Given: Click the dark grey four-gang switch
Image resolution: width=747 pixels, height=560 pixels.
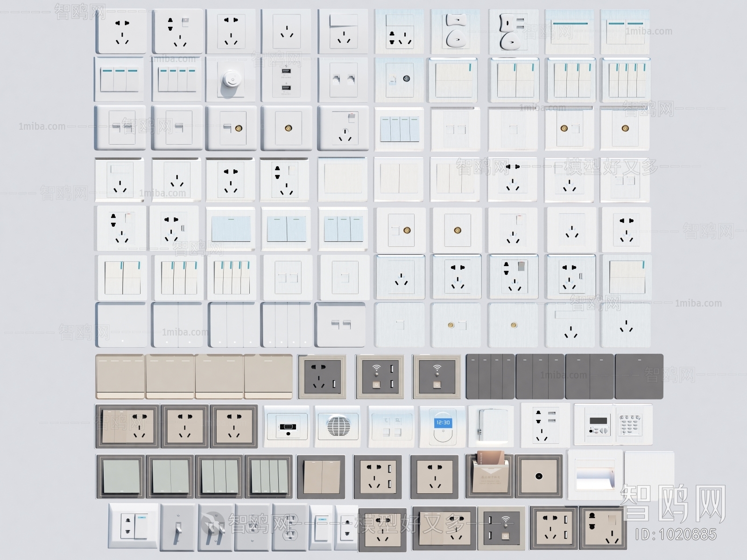Looking at the screenshot, I should (x=490, y=377).
